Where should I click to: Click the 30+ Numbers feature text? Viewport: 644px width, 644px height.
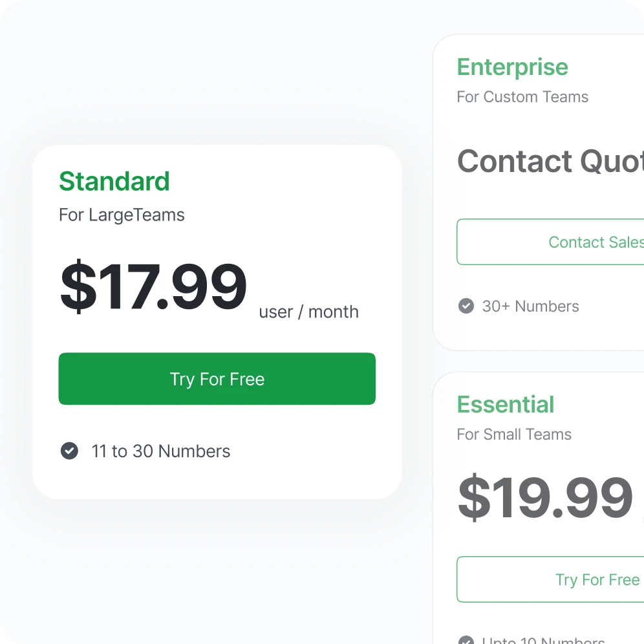click(x=530, y=306)
